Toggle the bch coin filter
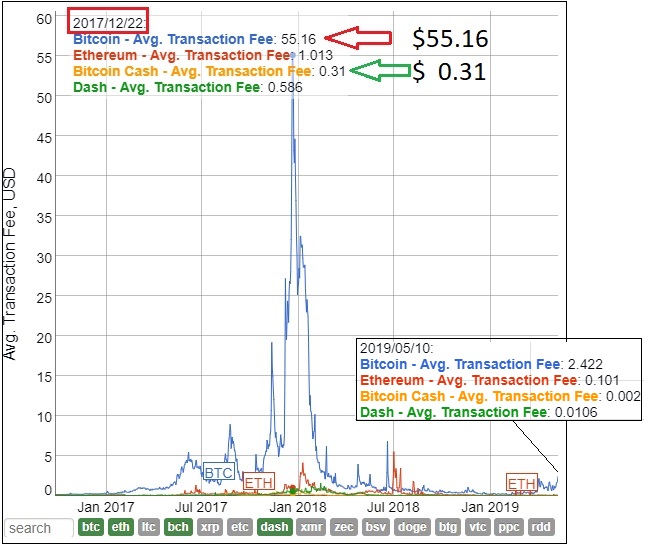The width and height of the screenshot is (652, 551). point(178,527)
